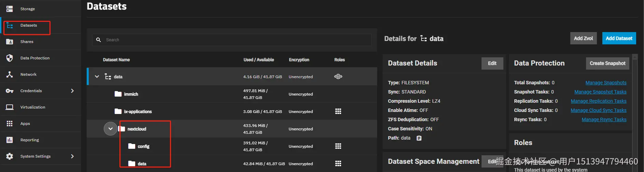The width and height of the screenshot is (644, 172).
Task: Open the Apps menu item
Action: [x=25, y=124]
